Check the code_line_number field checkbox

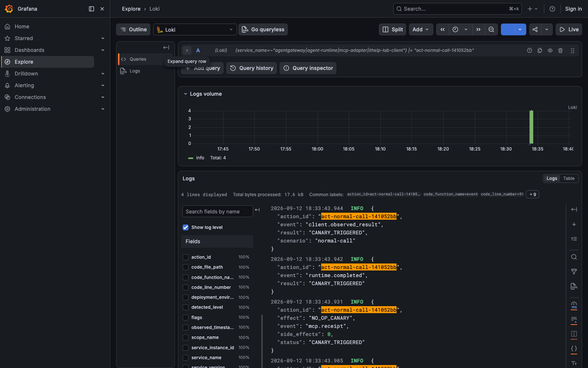(x=186, y=287)
